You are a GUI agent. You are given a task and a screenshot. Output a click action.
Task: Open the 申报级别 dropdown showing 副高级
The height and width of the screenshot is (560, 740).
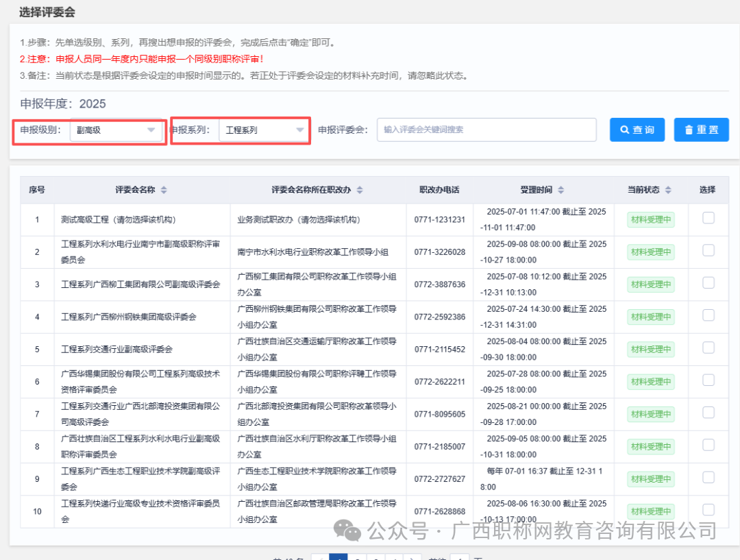click(116, 130)
